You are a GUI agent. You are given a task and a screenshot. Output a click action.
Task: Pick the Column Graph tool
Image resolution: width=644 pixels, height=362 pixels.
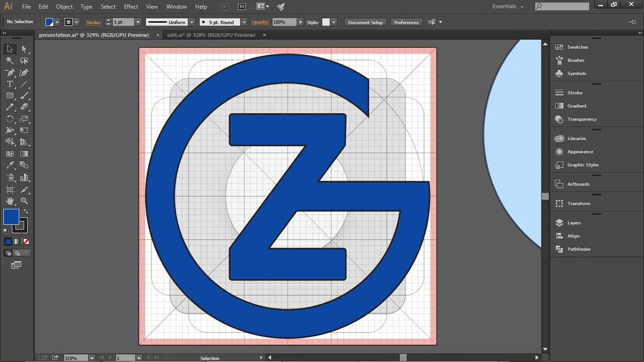tap(24, 177)
